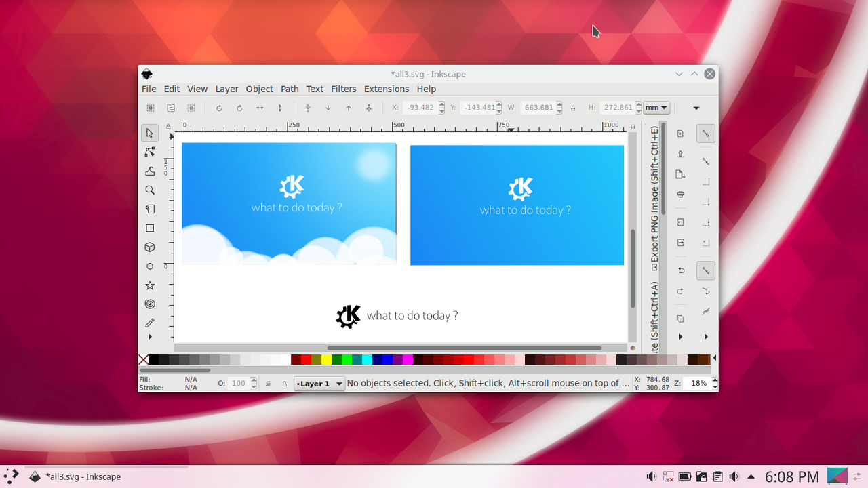Expand commands bar overflow arrow

tap(681, 337)
